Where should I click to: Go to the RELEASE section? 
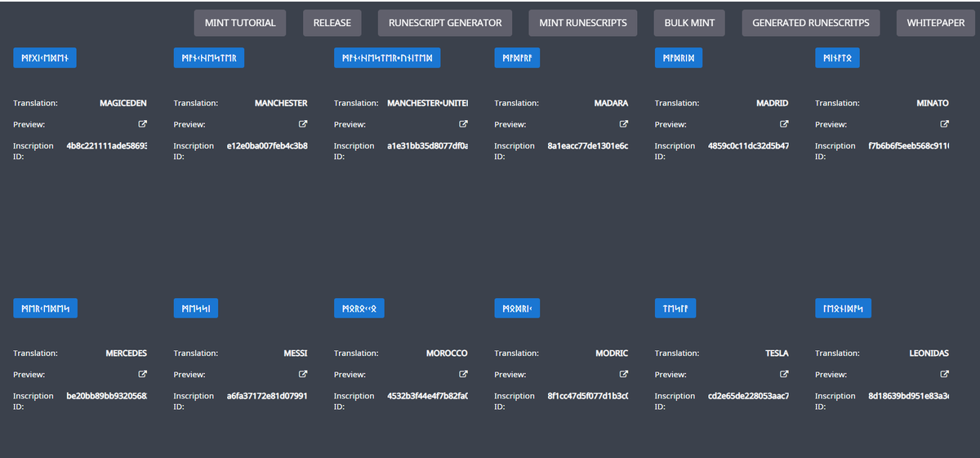332,23
